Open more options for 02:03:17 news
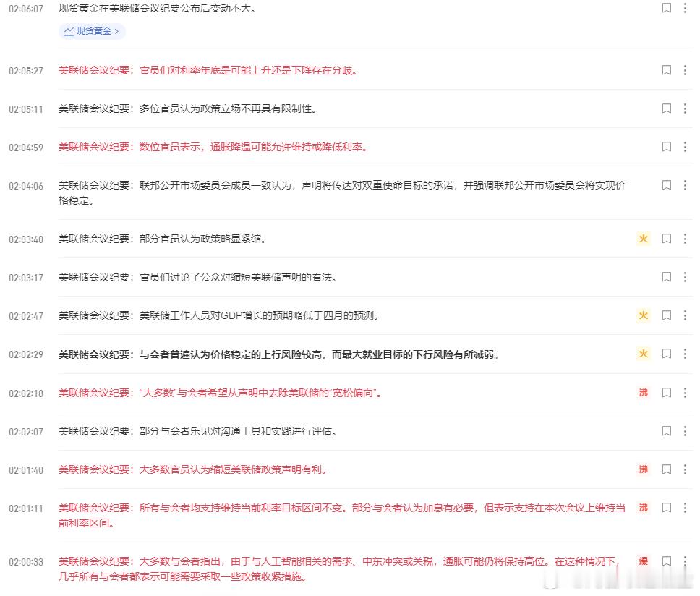Image resolution: width=700 pixels, height=596 pixels. click(685, 277)
